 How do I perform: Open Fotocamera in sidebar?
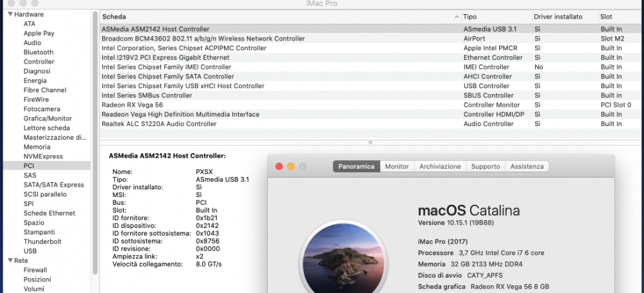click(x=41, y=109)
